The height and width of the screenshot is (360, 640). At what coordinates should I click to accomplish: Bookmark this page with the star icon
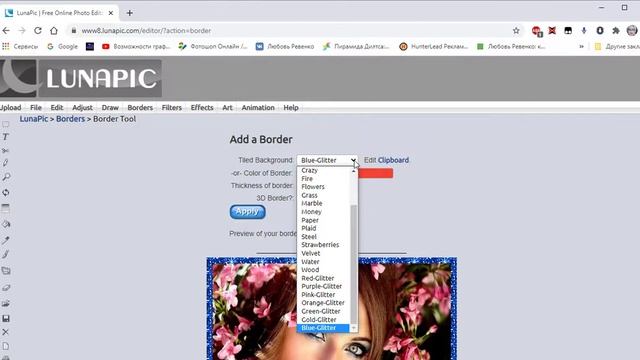[x=516, y=31]
